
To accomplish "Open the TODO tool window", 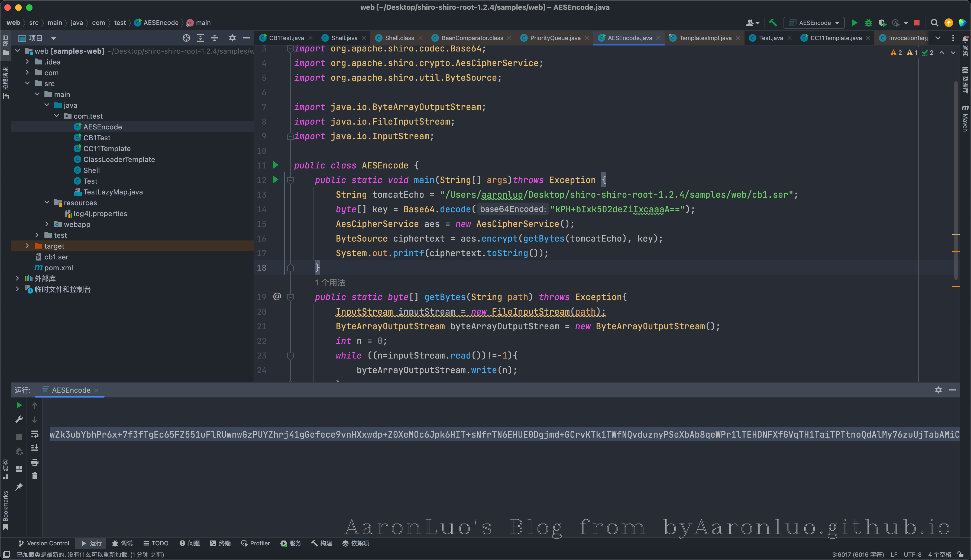I will (156, 543).
